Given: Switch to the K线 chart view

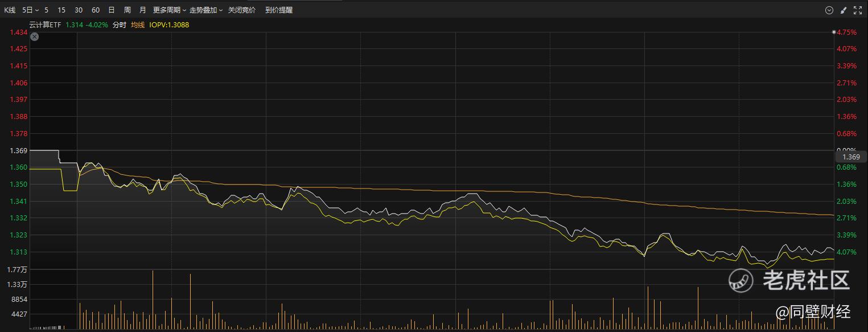Looking at the screenshot, I should (x=10, y=10).
